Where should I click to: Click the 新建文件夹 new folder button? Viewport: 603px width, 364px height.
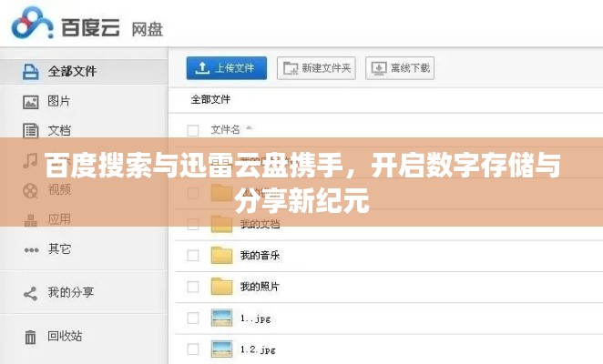[316, 68]
